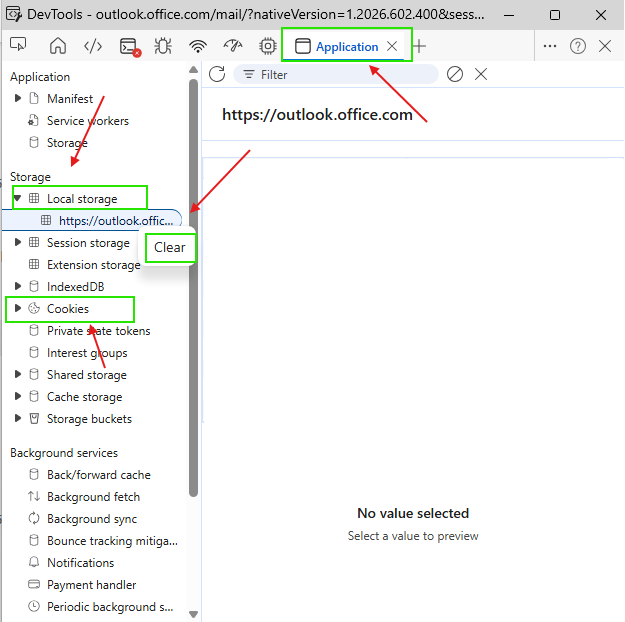The width and height of the screenshot is (625, 622).
Task: Select Cookies in Storage section
Action: pyautogui.click(x=68, y=309)
